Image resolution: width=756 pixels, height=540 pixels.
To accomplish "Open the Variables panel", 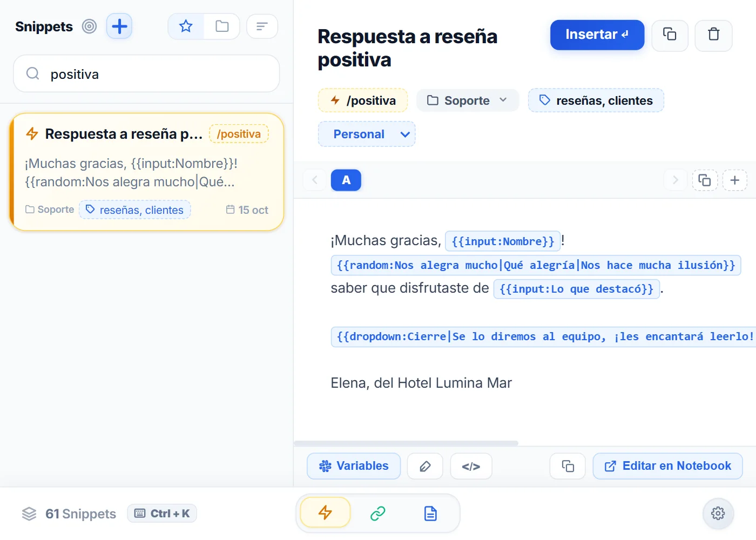I will (354, 466).
